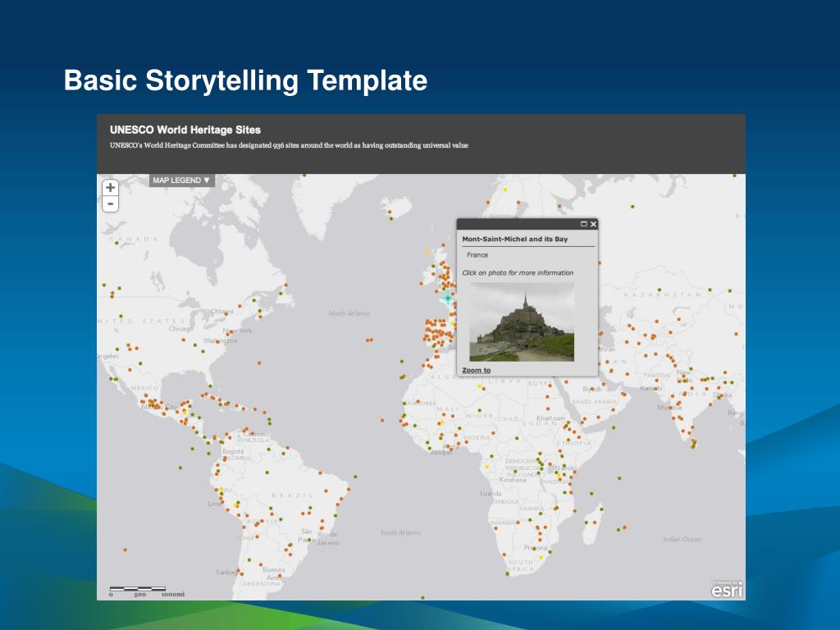Click the 'Chicago' city label
Screen dimensions: 840x630
(180, 328)
